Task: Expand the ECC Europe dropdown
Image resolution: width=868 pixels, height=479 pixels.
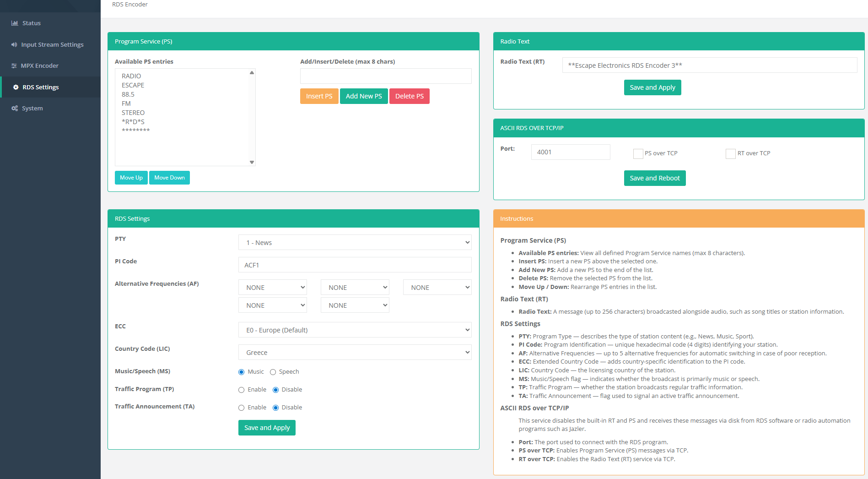Action: tap(355, 330)
